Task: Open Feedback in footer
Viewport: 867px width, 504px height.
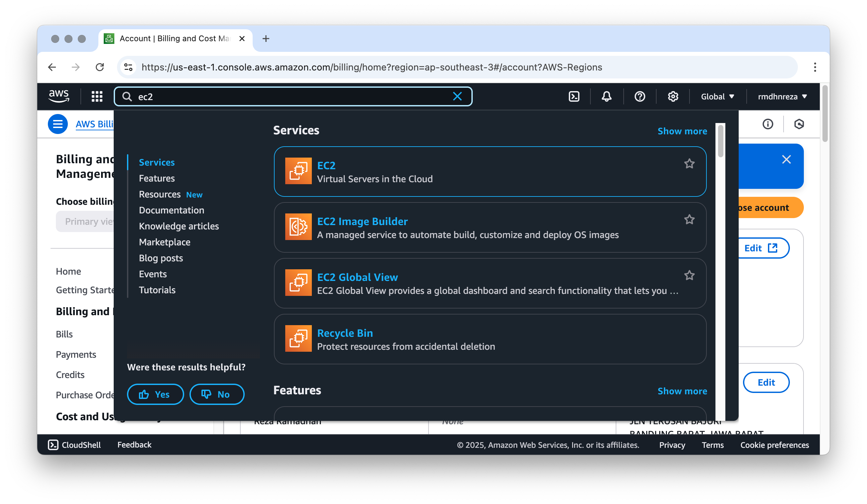Action: click(134, 445)
